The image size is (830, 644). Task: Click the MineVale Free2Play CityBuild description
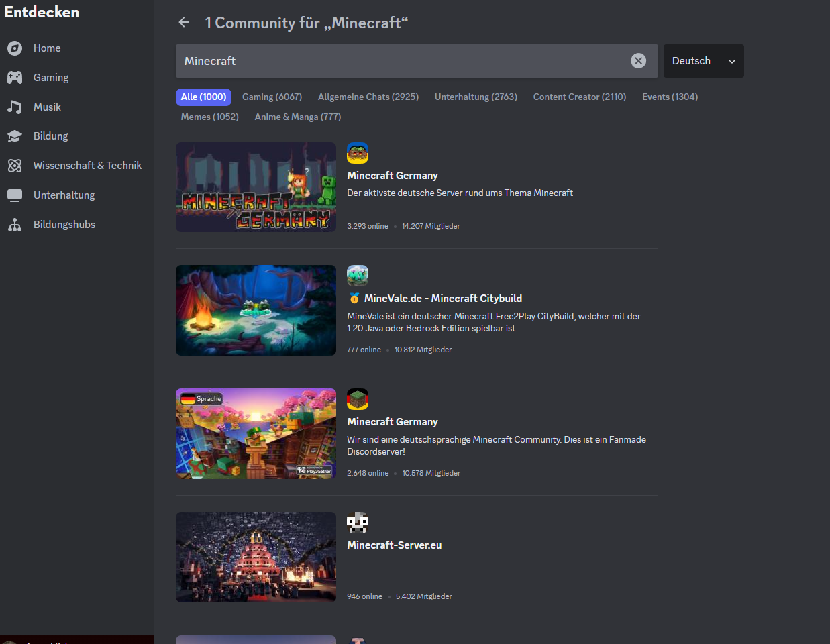pyautogui.click(x=494, y=322)
